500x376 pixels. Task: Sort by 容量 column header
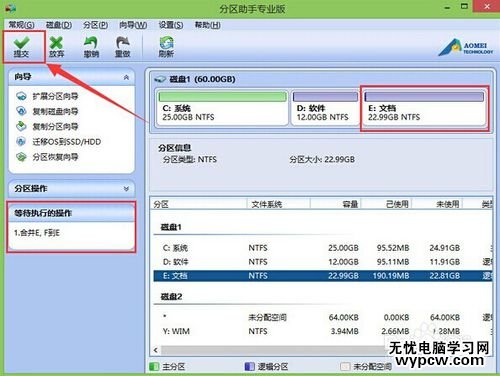(x=336, y=204)
